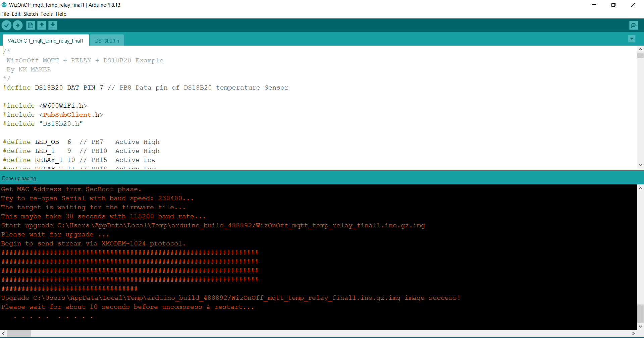This screenshot has height=338, width=644.
Task: Click the Verify sketch checkmark icon
Action: (6, 25)
